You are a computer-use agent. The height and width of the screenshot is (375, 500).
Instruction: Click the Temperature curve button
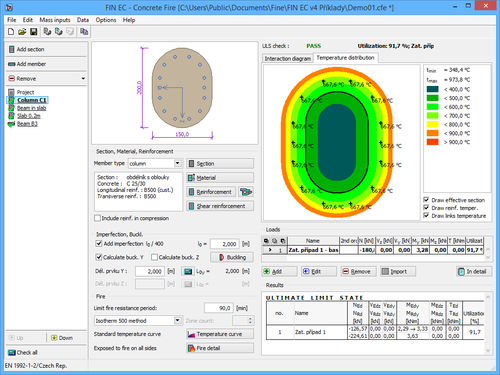coord(220,334)
